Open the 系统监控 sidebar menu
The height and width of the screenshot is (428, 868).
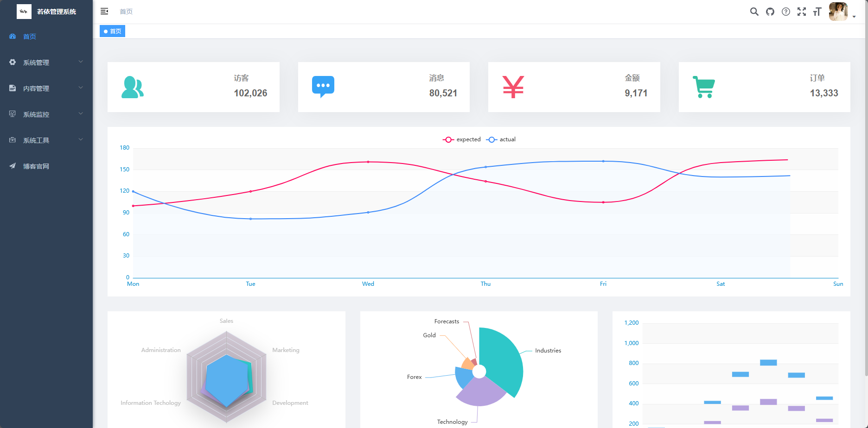[46, 114]
